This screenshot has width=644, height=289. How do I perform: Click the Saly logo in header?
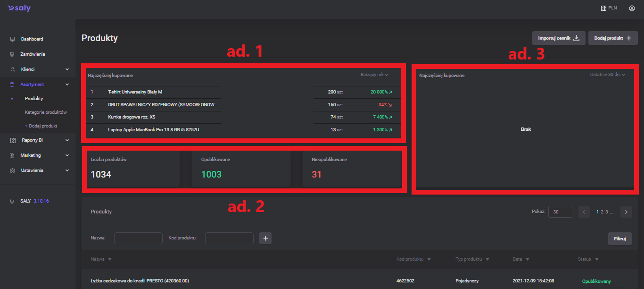19,8
